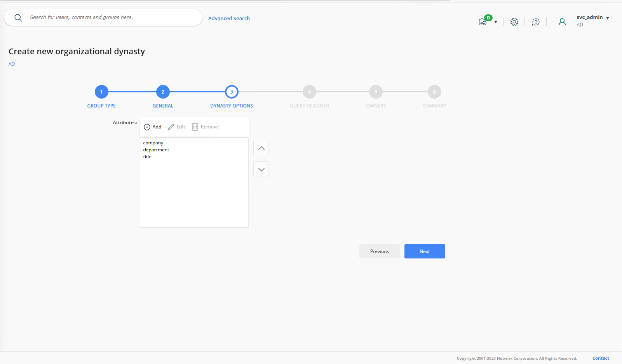This screenshot has width=622, height=364.
Task: Click the Add attribute icon
Action: (148, 127)
